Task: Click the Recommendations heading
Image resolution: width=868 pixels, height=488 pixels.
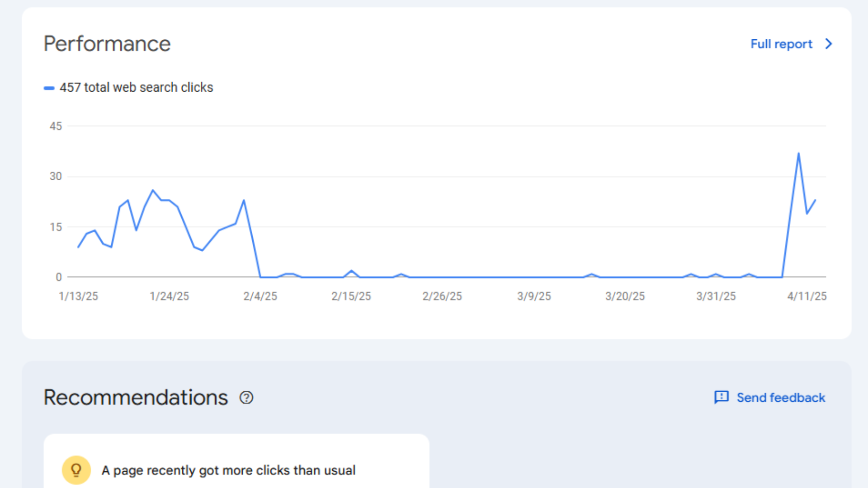Action: pos(135,397)
